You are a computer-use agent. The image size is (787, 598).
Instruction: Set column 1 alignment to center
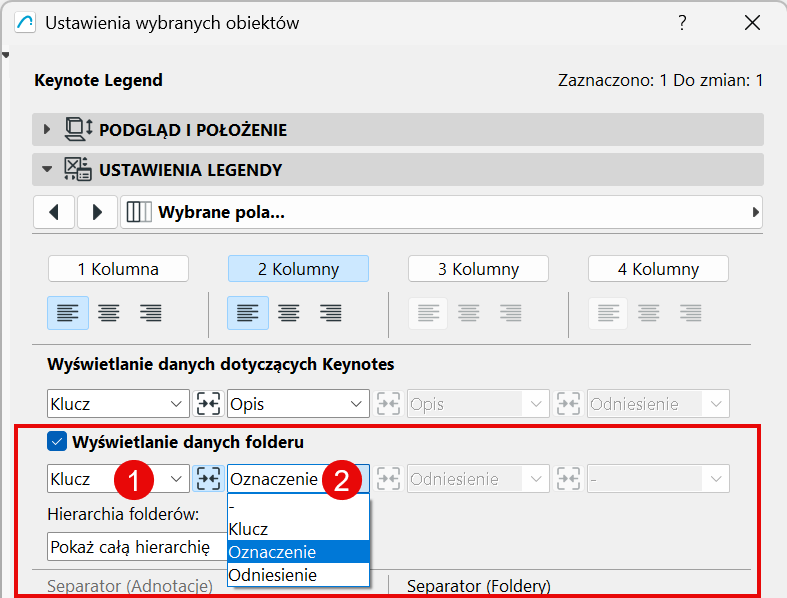[108, 313]
